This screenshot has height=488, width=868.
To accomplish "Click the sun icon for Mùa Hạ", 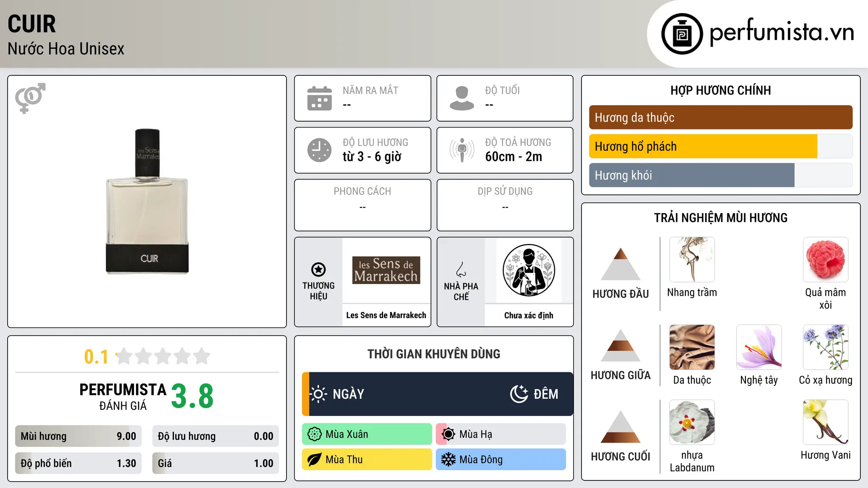I will click(x=448, y=434).
